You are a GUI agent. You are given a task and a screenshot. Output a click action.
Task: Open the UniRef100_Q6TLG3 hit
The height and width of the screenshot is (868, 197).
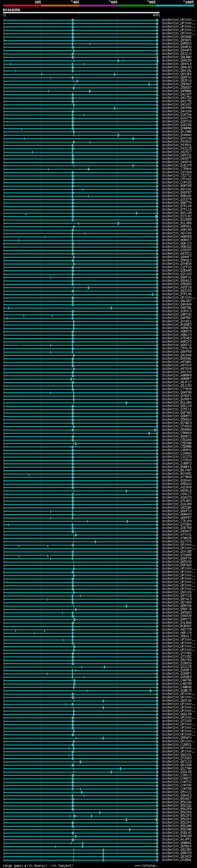(x=177, y=761)
